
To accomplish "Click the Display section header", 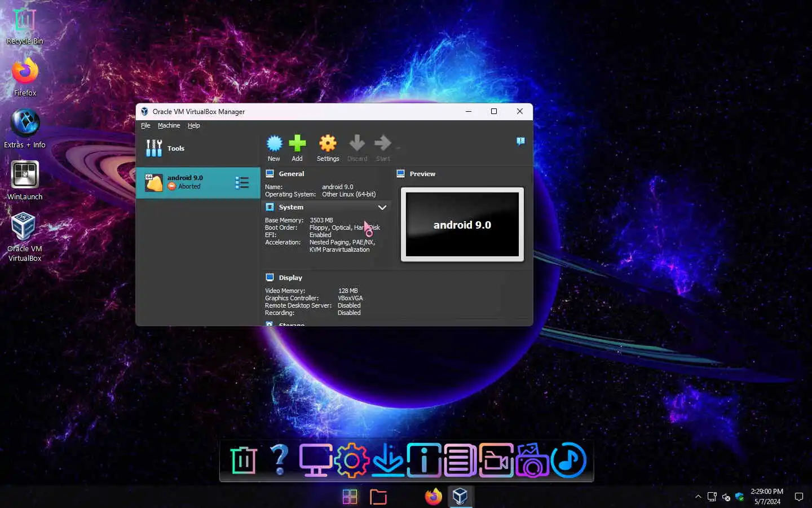I will tap(290, 278).
